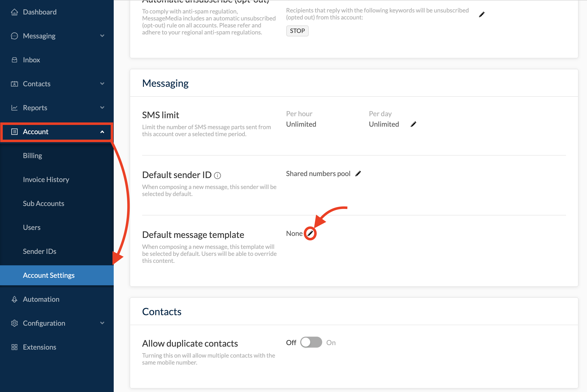Open the Inbox link

click(x=31, y=60)
